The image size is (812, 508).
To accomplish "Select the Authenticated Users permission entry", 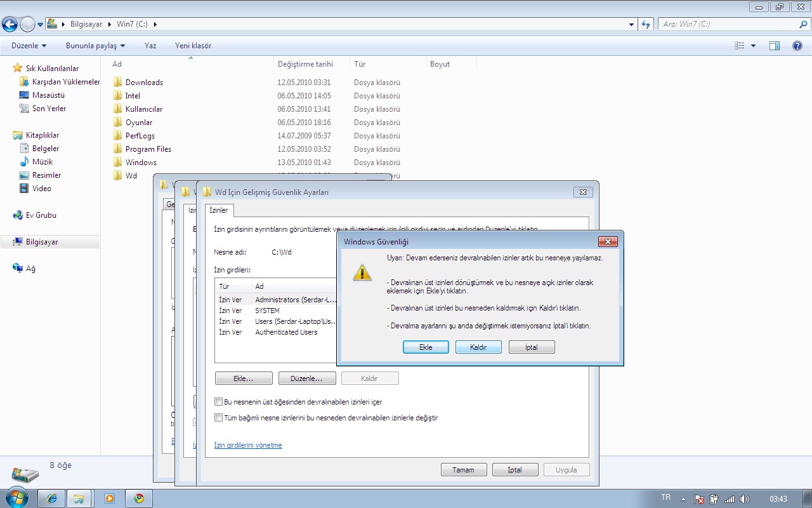I will tap(276, 332).
